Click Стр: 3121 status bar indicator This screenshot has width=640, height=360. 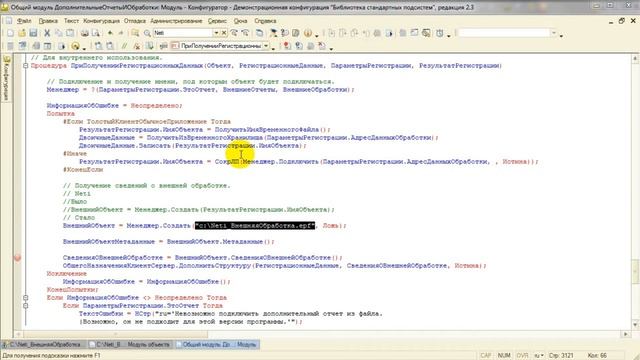(x=561, y=356)
